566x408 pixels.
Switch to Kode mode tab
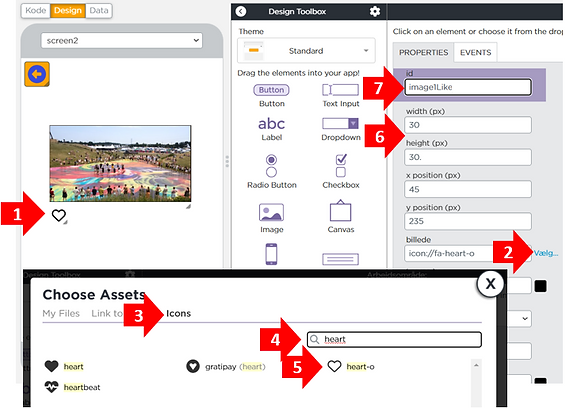[35, 10]
